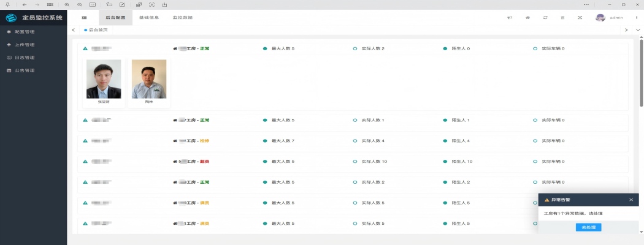This screenshot has width=644, height=245.
Task: Click the refresh icon in top header
Action: coord(545,18)
